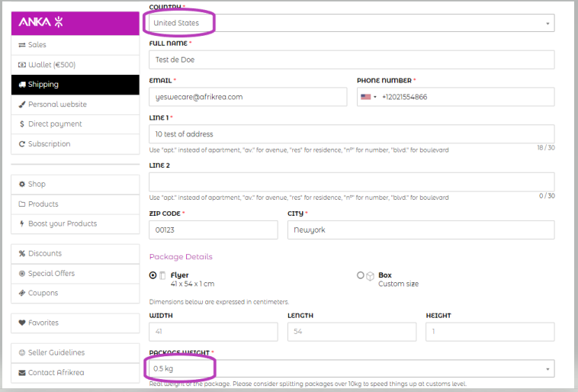Open the Shop settings link
Viewport: 578px width, 392px height.
coord(75,184)
